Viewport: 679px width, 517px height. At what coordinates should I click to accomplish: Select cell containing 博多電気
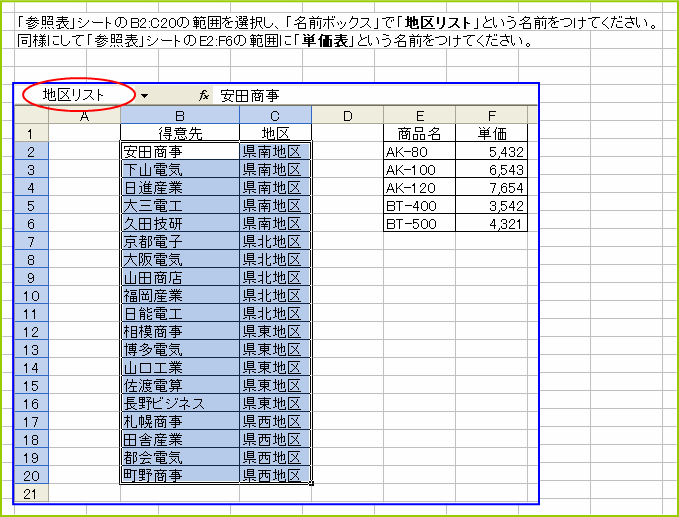(180, 349)
